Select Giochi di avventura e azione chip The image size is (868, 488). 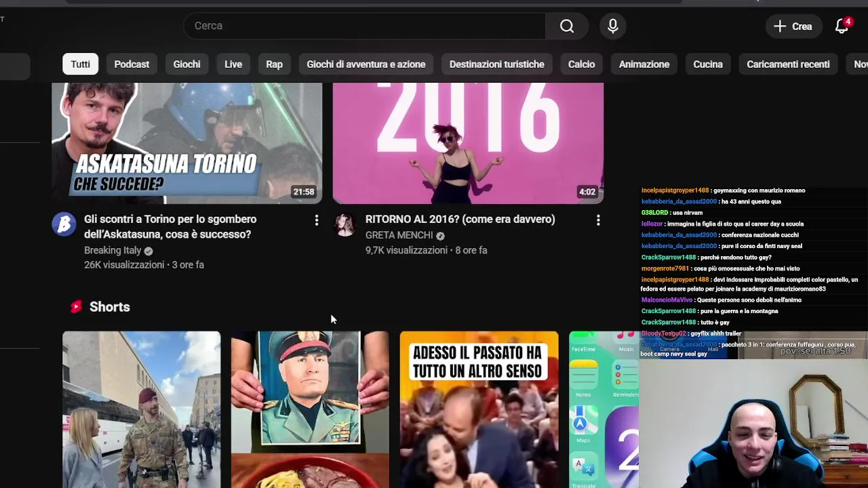366,64
